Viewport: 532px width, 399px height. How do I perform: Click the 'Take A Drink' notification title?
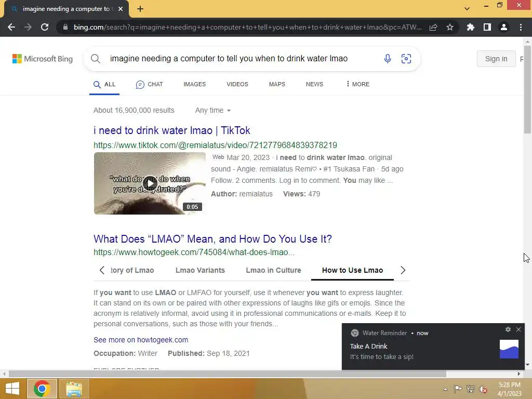click(x=368, y=347)
